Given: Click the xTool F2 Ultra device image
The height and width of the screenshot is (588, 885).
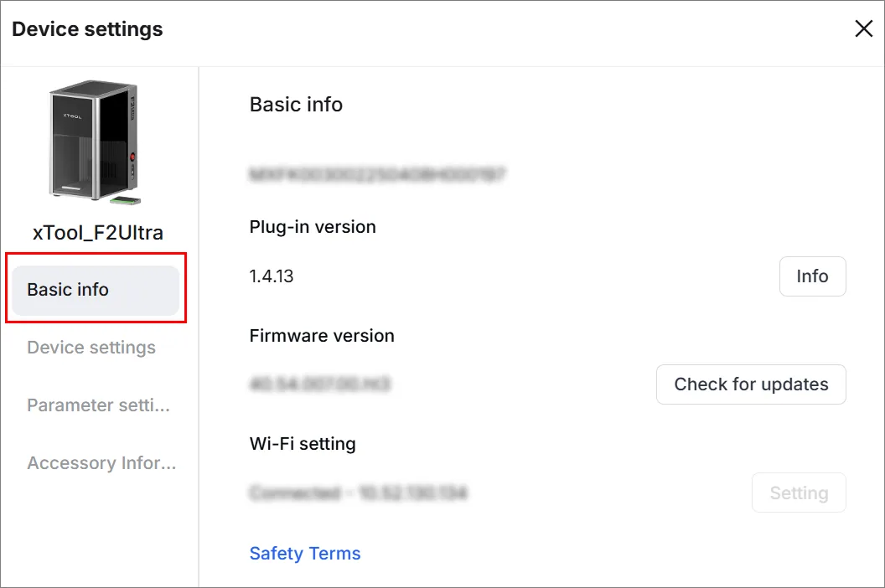Looking at the screenshot, I should pos(94,142).
